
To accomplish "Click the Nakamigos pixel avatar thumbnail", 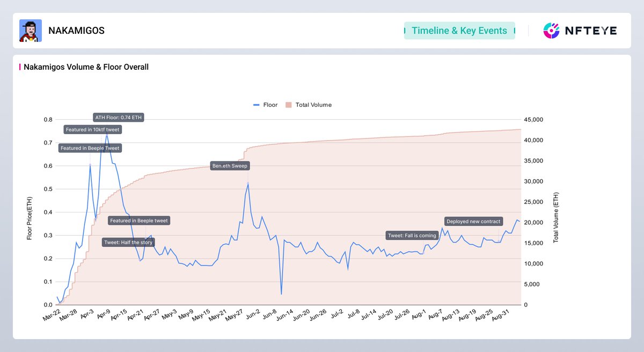I will [31, 31].
